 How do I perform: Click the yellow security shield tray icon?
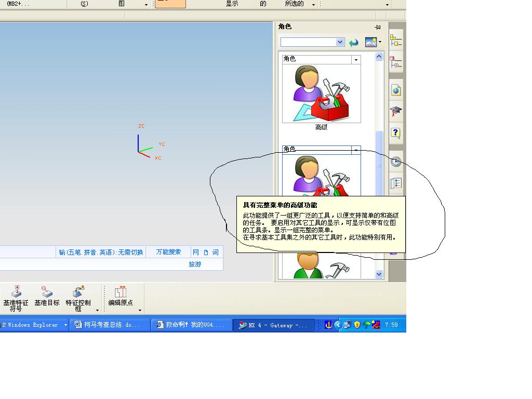point(357,325)
